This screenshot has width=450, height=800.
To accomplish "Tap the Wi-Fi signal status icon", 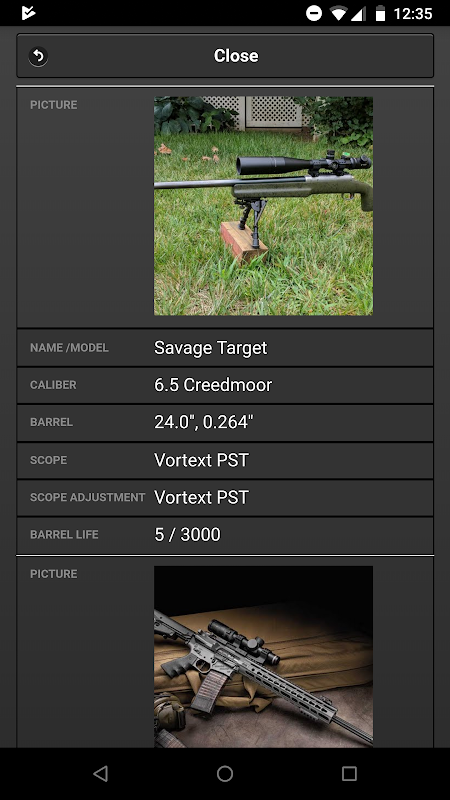I will point(339,13).
